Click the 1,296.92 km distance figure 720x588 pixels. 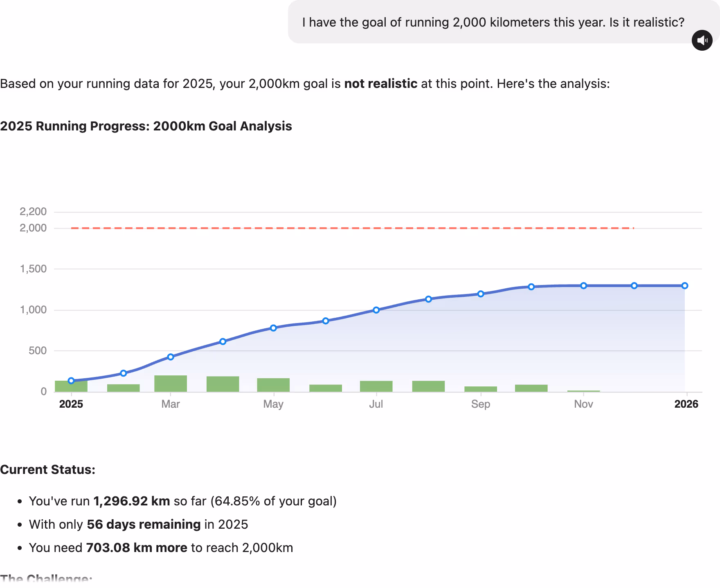coord(131,501)
